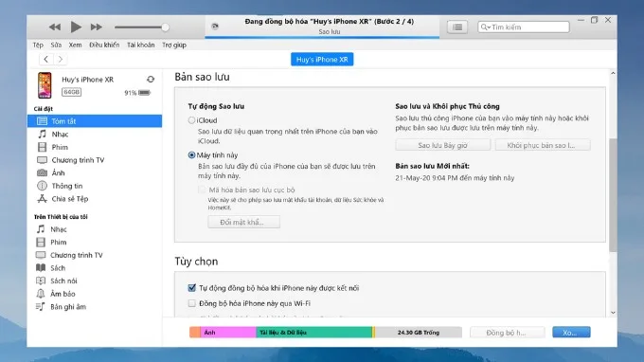Screen dimensions: 644x362
Task: Open the Trợ giúp menu
Action: click(173, 45)
